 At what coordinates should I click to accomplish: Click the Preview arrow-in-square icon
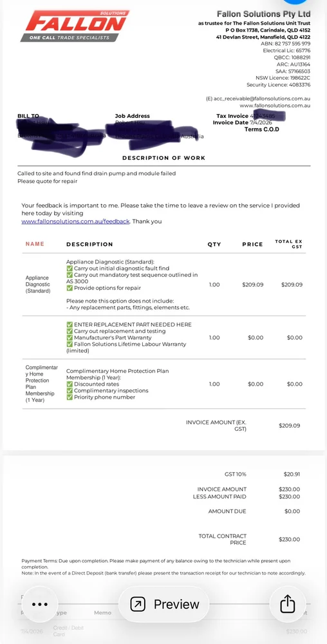tap(138, 604)
